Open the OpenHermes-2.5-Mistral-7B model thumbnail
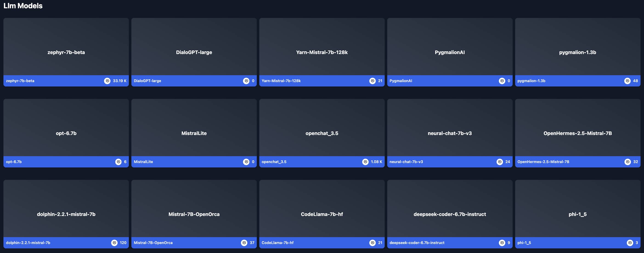This screenshot has width=644, height=253. [578, 128]
